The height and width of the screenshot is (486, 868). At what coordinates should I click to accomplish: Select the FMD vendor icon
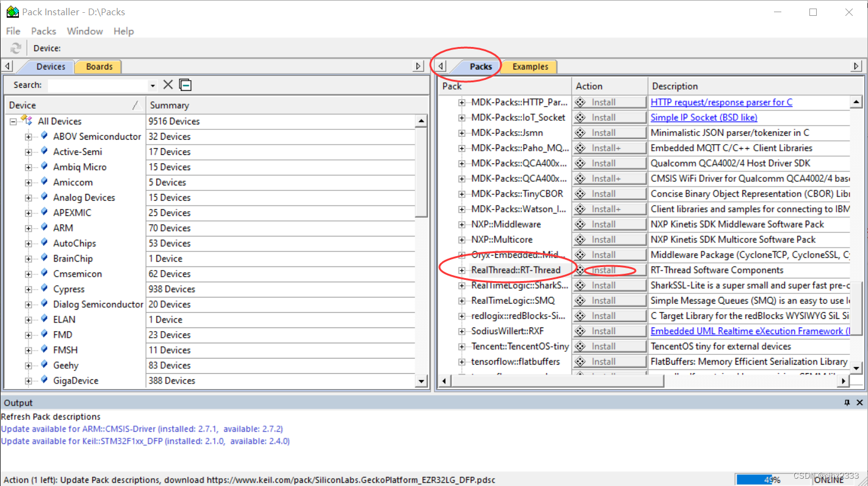click(x=44, y=334)
